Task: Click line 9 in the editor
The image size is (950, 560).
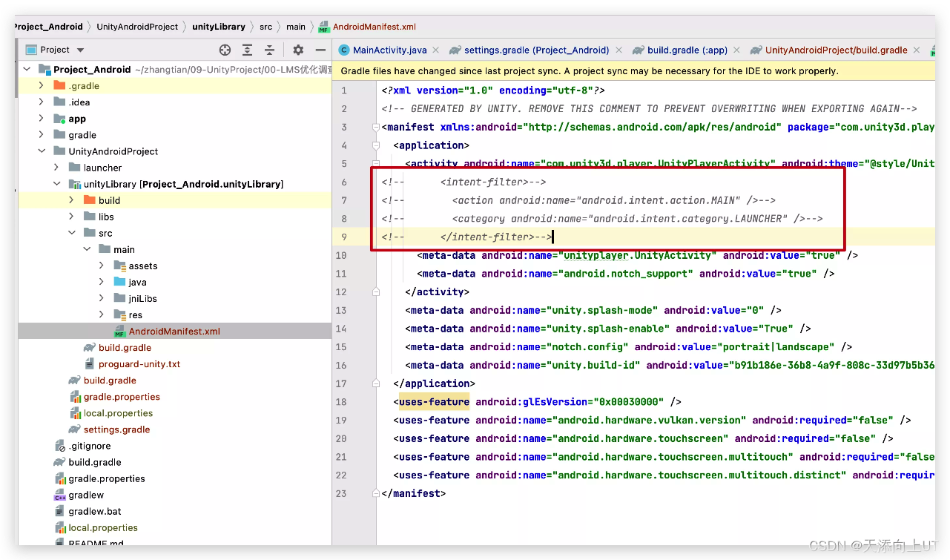Action: pyautogui.click(x=634, y=237)
